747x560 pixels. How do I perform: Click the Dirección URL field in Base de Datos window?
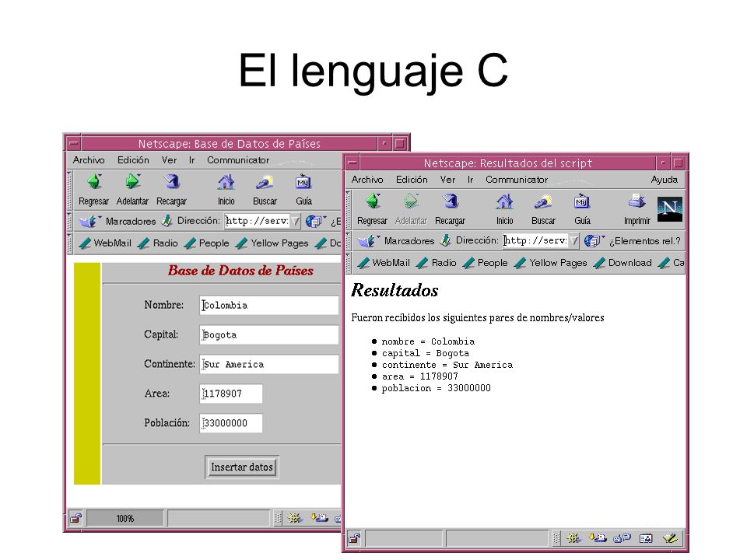point(258,222)
